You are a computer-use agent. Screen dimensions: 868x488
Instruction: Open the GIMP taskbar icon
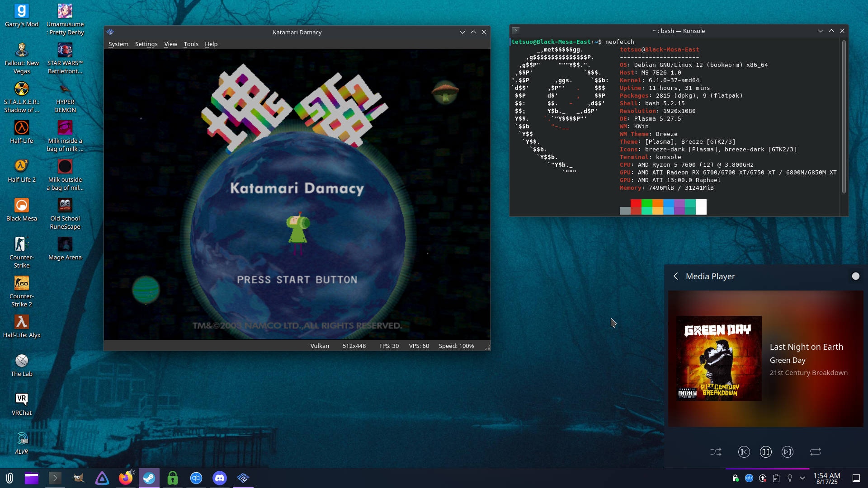79,478
